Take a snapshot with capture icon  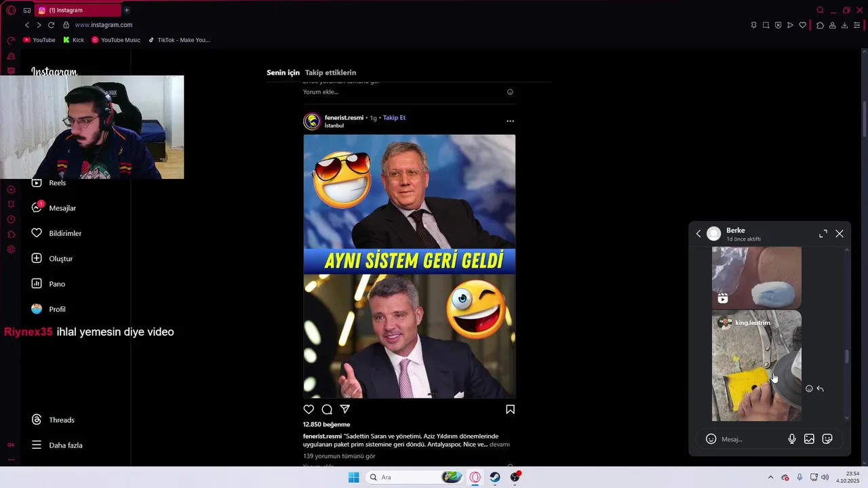pyautogui.click(x=766, y=25)
